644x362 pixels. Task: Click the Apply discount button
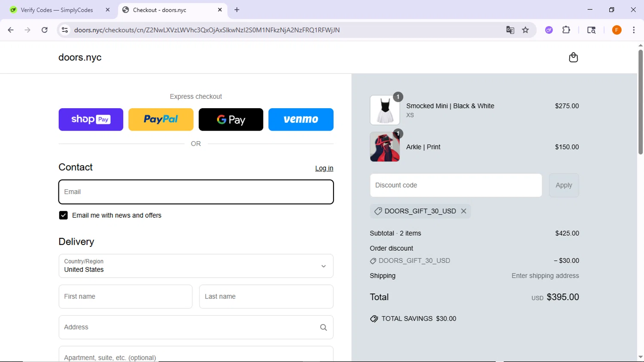564,186
